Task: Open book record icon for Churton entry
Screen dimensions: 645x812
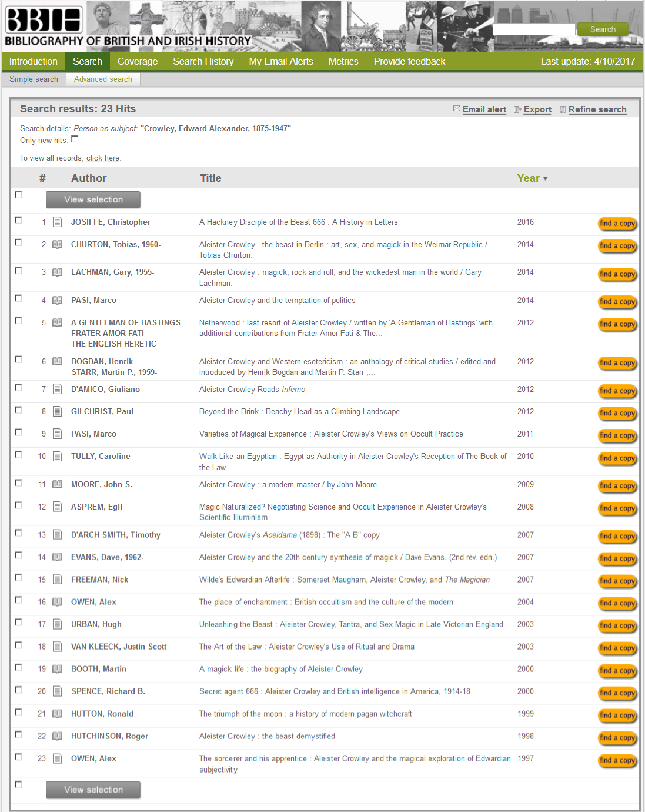Action: pyautogui.click(x=57, y=245)
